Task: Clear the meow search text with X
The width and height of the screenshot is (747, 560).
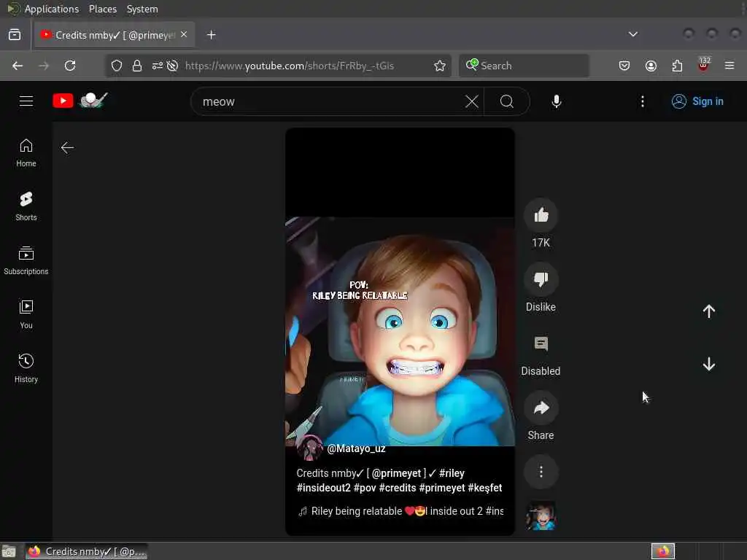Action: [472, 101]
